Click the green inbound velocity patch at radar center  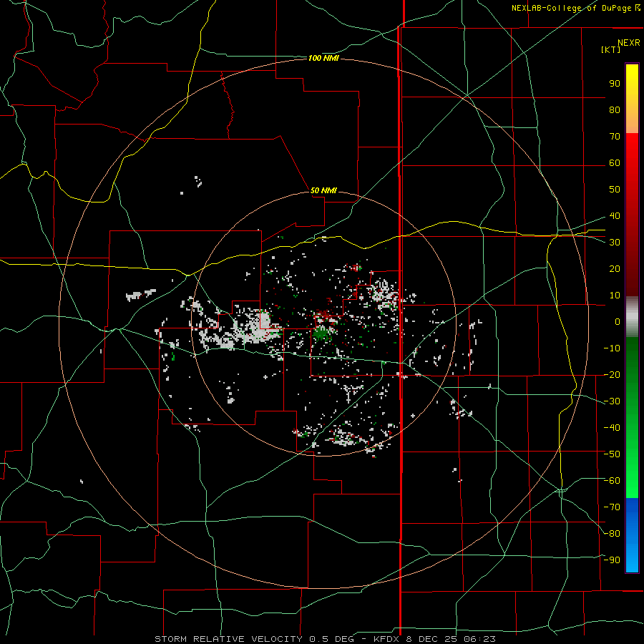321,333
